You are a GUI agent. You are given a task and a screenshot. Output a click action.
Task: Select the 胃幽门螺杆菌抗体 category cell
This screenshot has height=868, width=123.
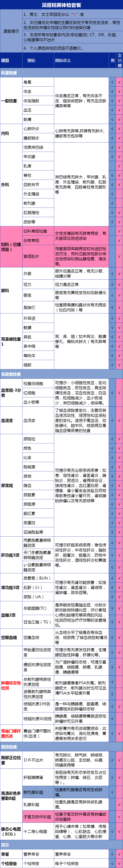coord(11,733)
